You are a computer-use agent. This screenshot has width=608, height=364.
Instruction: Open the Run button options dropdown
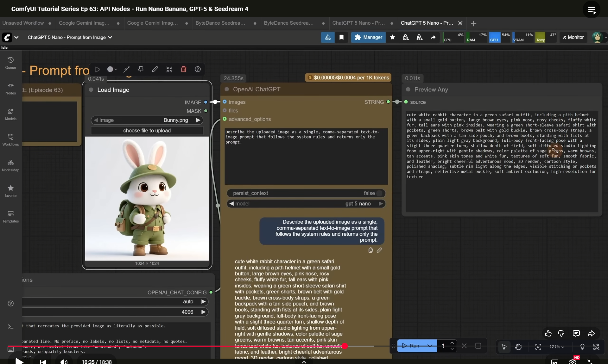click(x=430, y=346)
